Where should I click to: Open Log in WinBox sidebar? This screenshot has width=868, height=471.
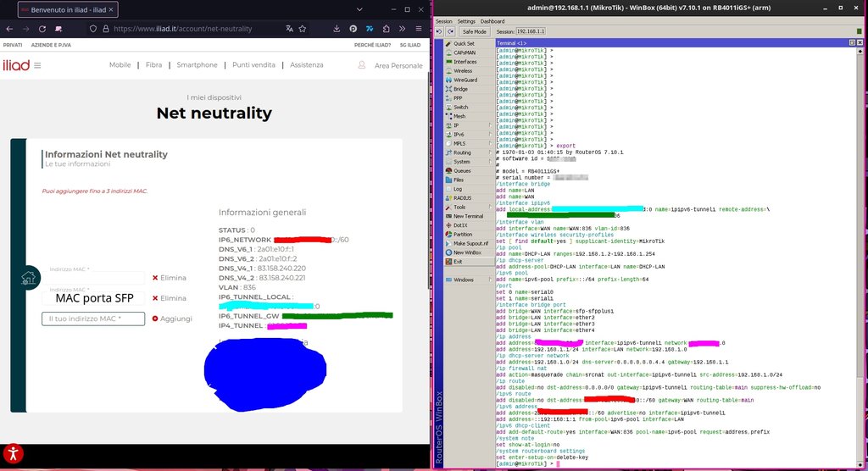[457, 189]
